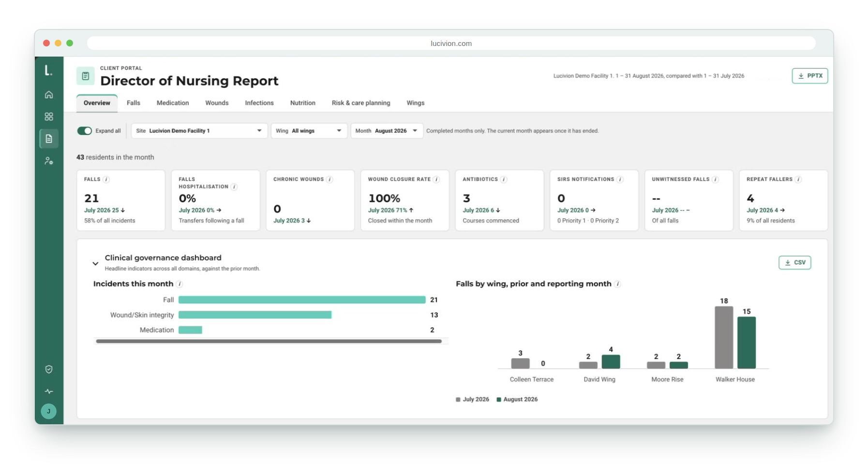Viewport: 868px width, 464px height.
Task: Click the report clipboard icon beside title
Action: pyautogui.click(x=85, y=76)
